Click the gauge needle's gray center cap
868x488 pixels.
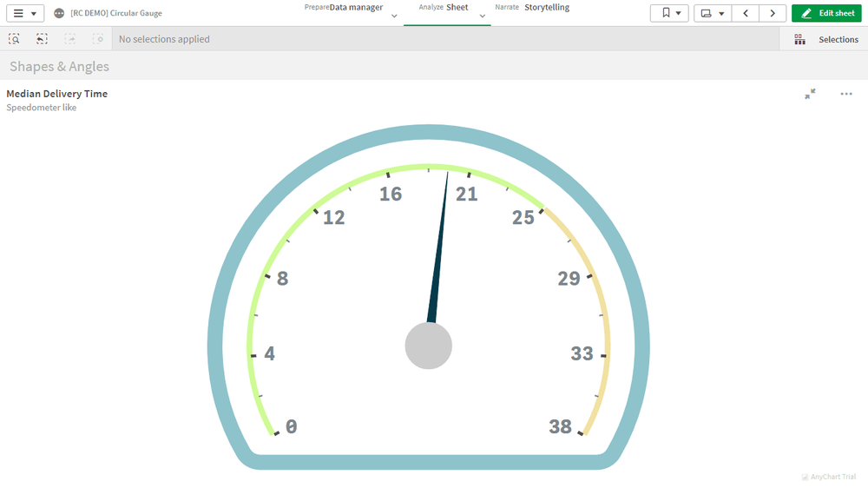click(429, 346)
